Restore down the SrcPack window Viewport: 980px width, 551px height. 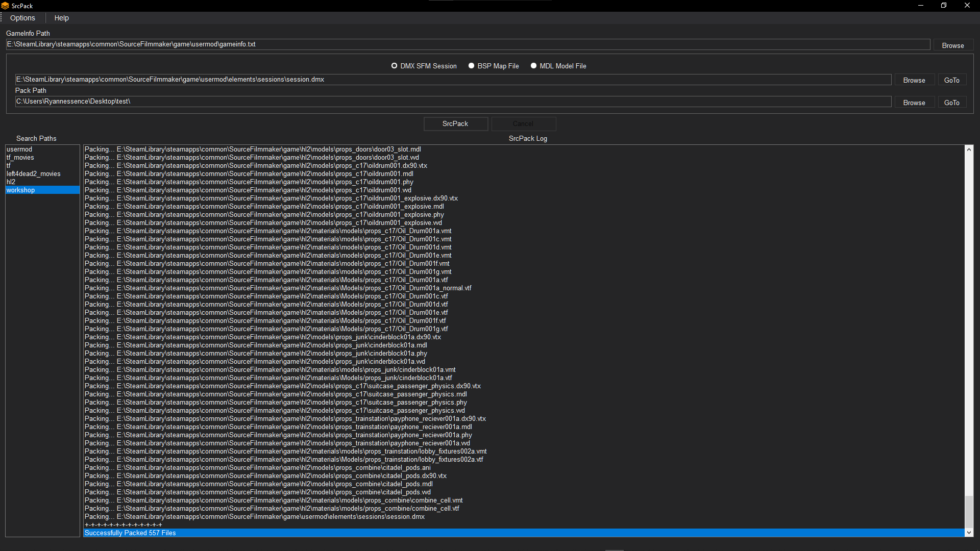(944, 6)
